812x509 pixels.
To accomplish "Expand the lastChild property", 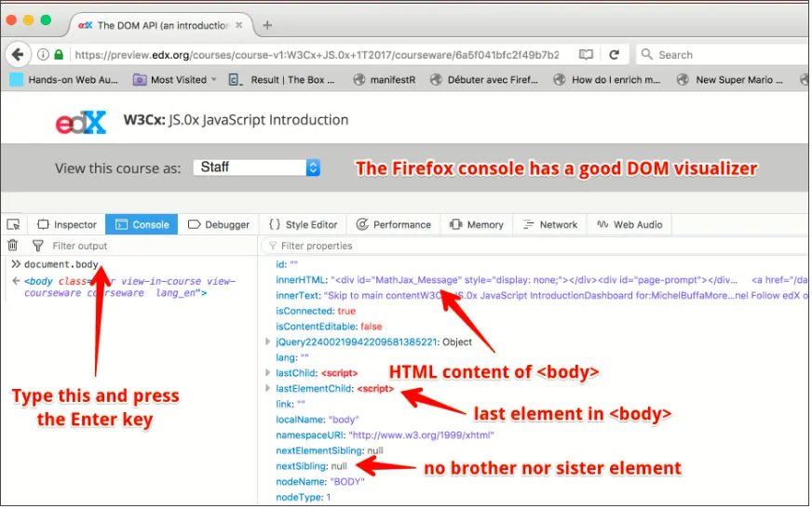I will (268, 372).
